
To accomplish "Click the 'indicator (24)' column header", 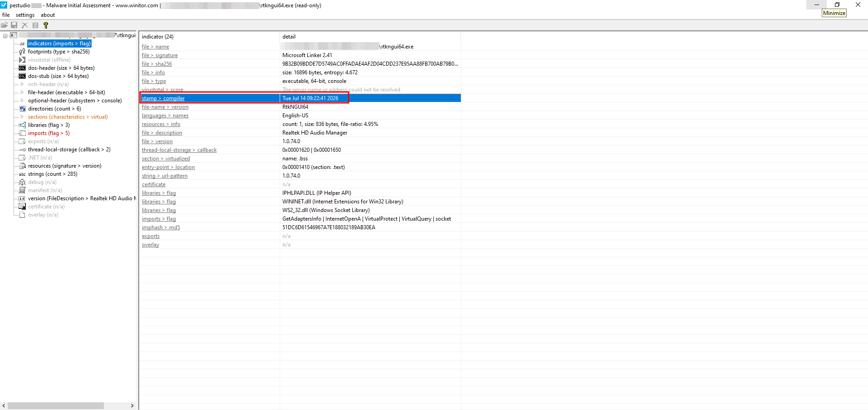I will [x=209, y=37].
